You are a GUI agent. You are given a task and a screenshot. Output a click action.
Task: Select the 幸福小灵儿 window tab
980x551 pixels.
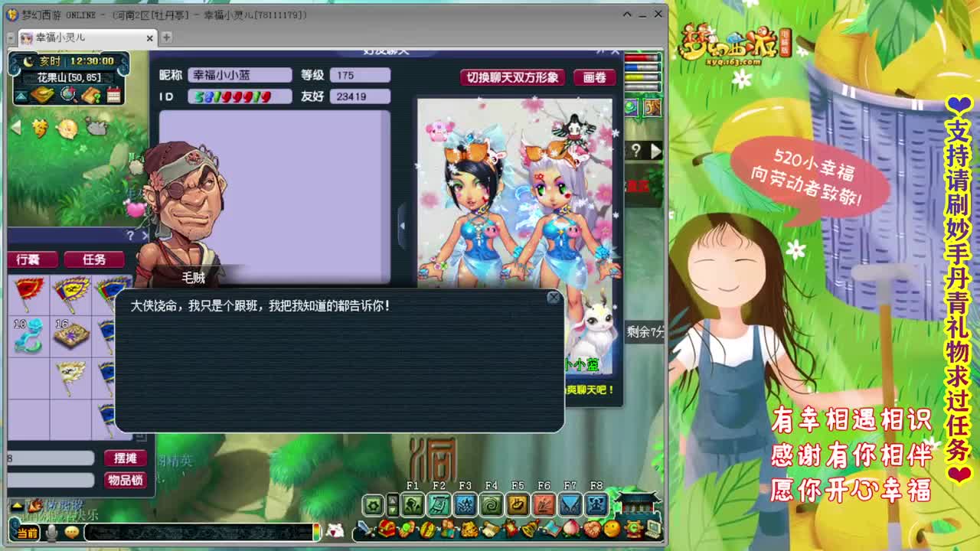click(x=88, y=37)
